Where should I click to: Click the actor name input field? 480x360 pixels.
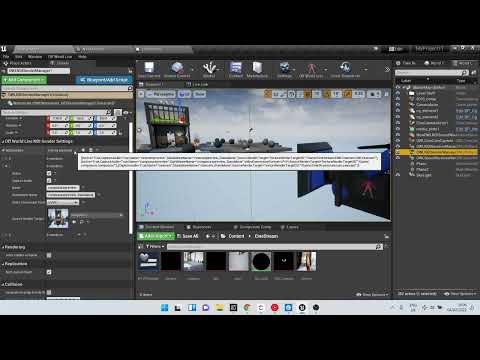pyautogui.click(x=39, y=71)
